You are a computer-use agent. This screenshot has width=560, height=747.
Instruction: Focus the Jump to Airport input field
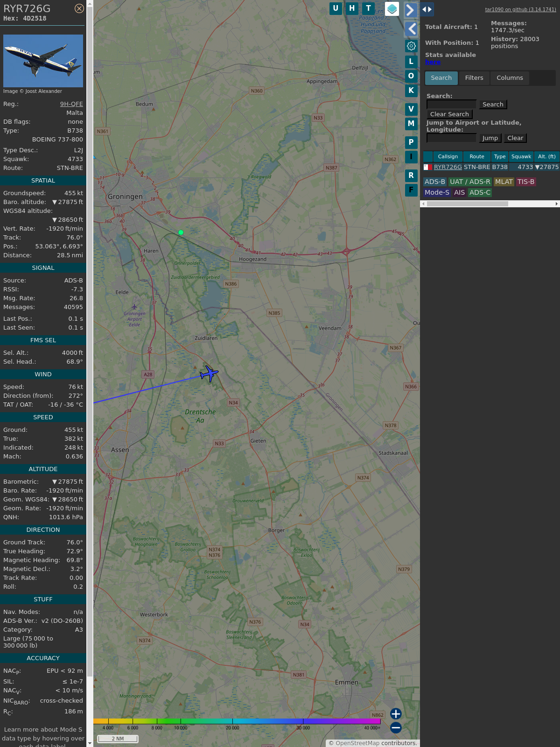pos(451,138)
